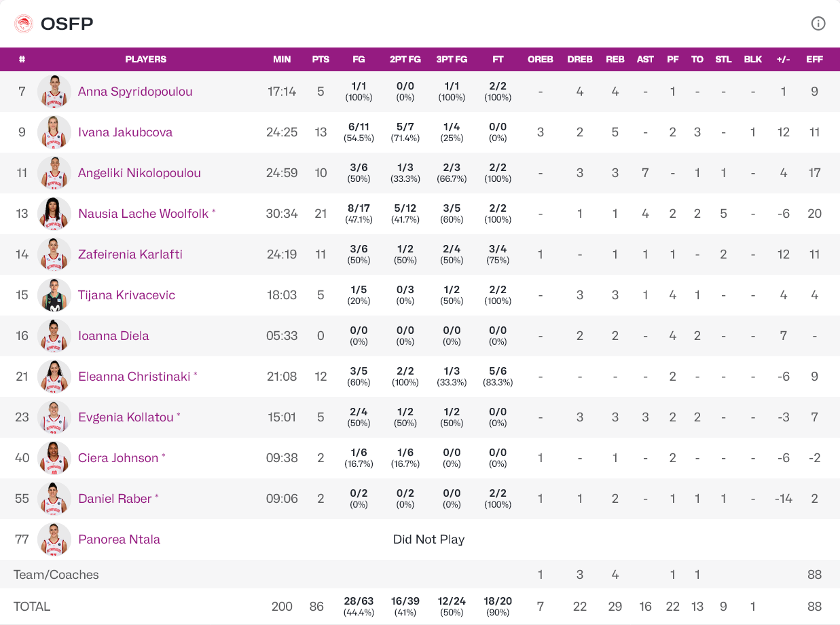Click Panorea Ntala's name
Image resolution: width=840 pixels, height=625 pixels.
[119, 539]
